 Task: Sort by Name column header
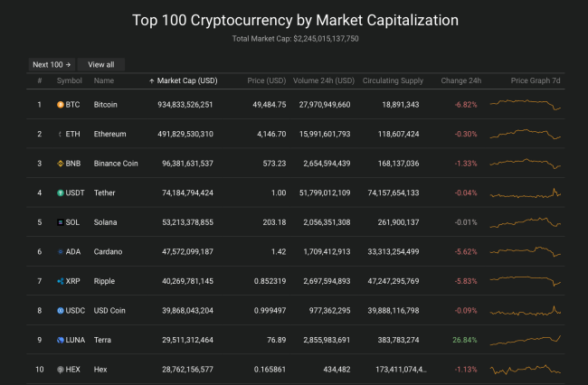(104, 81)
